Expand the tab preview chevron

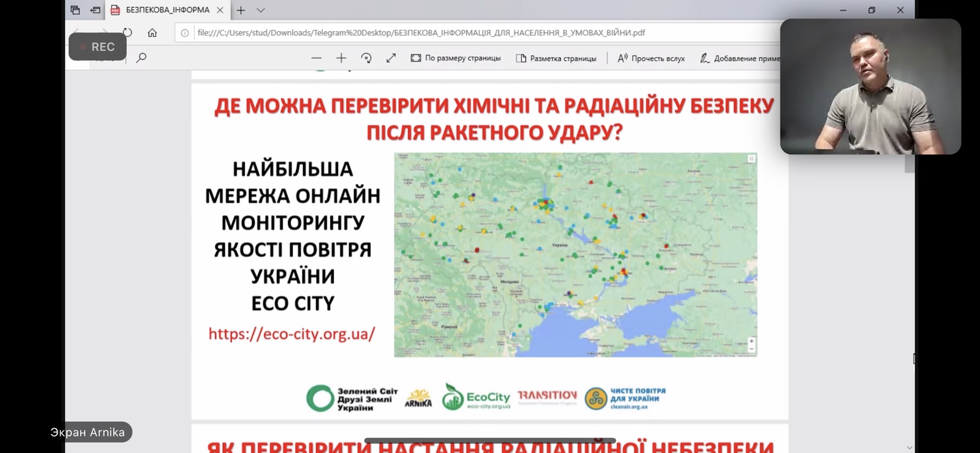[261, 10]
